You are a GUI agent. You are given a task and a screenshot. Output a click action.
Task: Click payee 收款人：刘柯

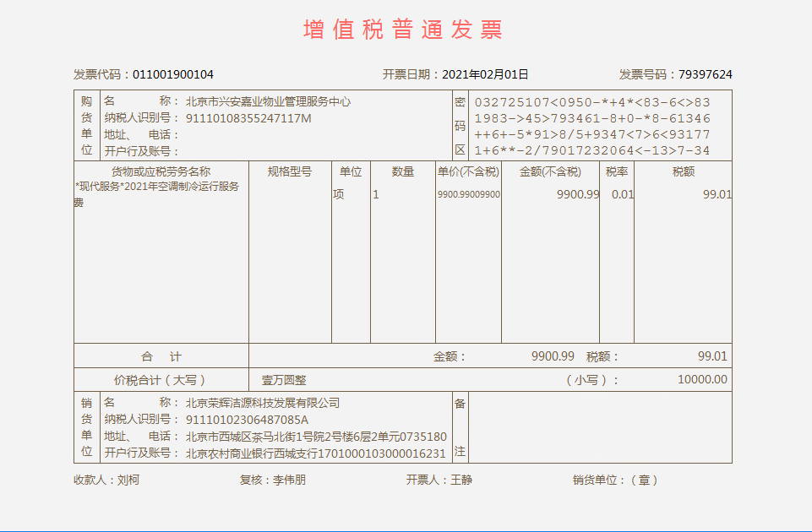click(106, 480)
